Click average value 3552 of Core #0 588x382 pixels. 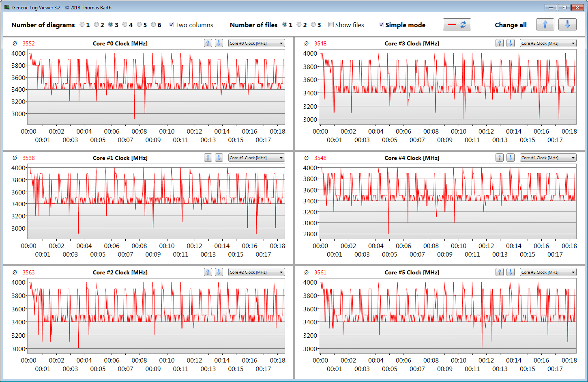[x=28, y=43]
